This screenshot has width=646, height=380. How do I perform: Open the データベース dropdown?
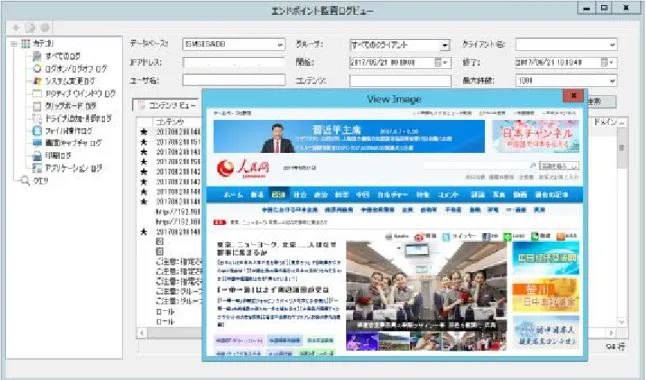pyautogui.click(x=280, y=45)
